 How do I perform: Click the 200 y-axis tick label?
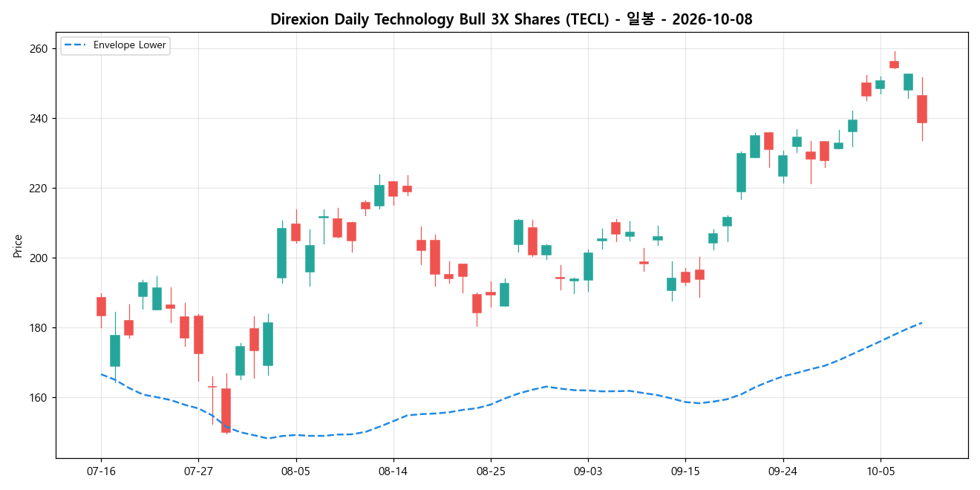pyautogui.click(x=39, y=258)
